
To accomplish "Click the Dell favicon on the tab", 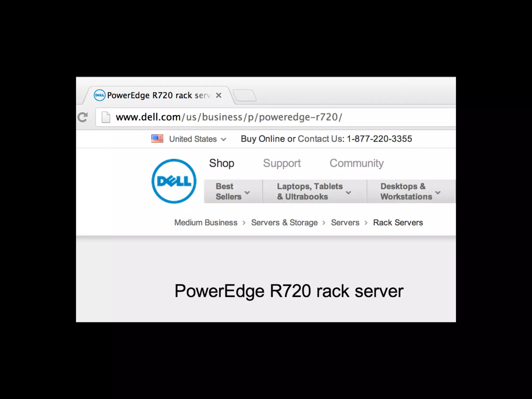I will (x=99, y=95).
